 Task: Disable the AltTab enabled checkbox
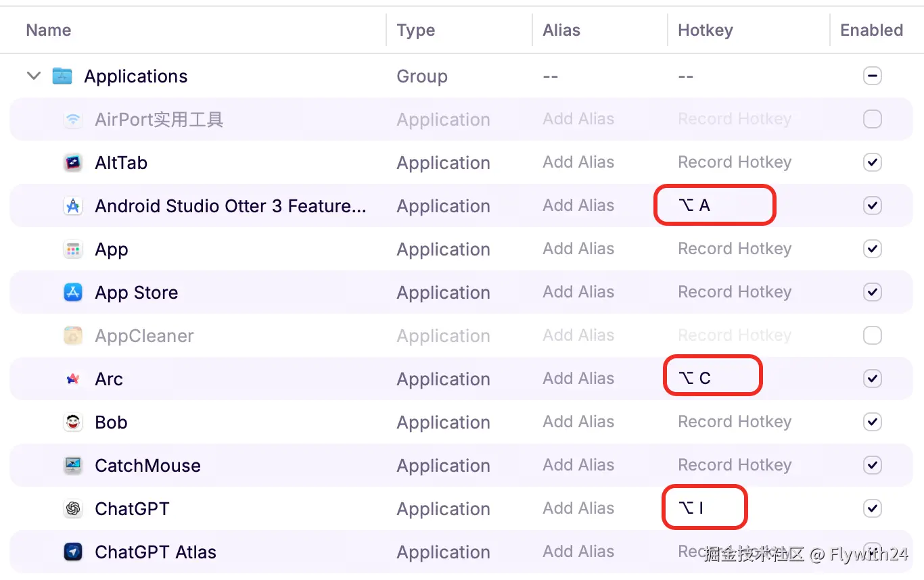point(873,163)
